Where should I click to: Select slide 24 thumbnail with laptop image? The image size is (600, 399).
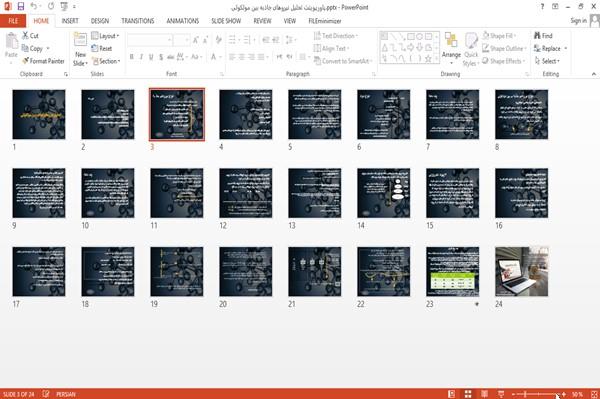[x=522, y=272]
